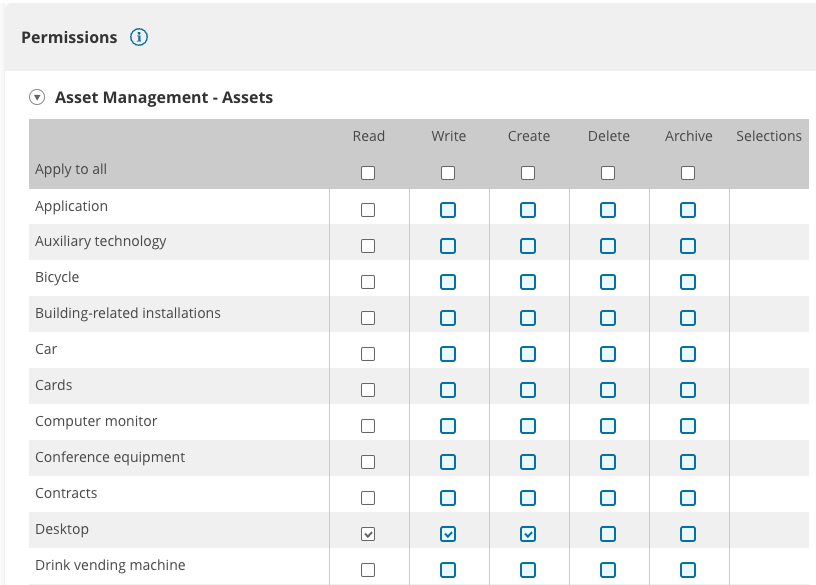Enable Archive permission for Computer monitor
Viewport: 816px width, 585px height.
coord(688,426)
